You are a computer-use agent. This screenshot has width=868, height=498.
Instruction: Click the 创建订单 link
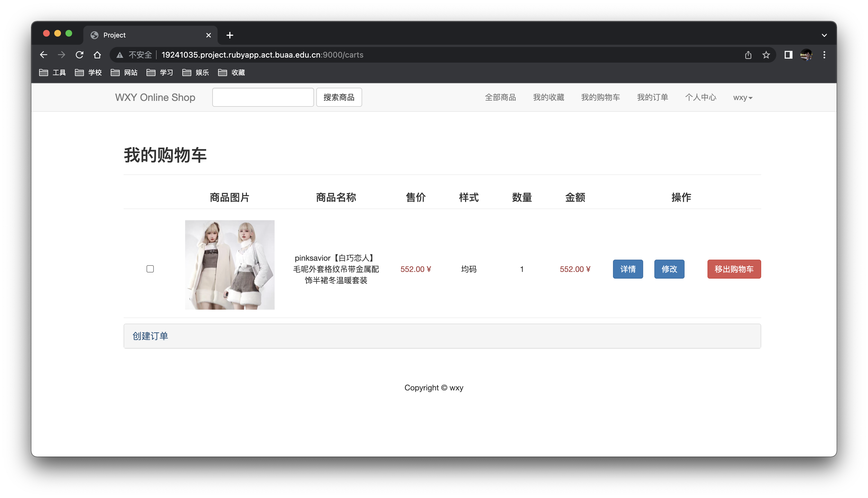click(x=150, y=336)
